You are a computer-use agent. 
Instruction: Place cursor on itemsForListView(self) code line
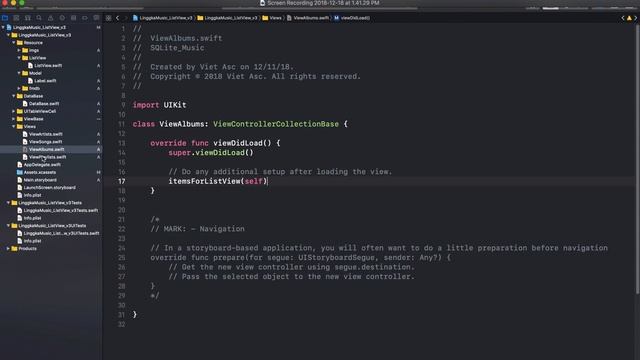218,181
